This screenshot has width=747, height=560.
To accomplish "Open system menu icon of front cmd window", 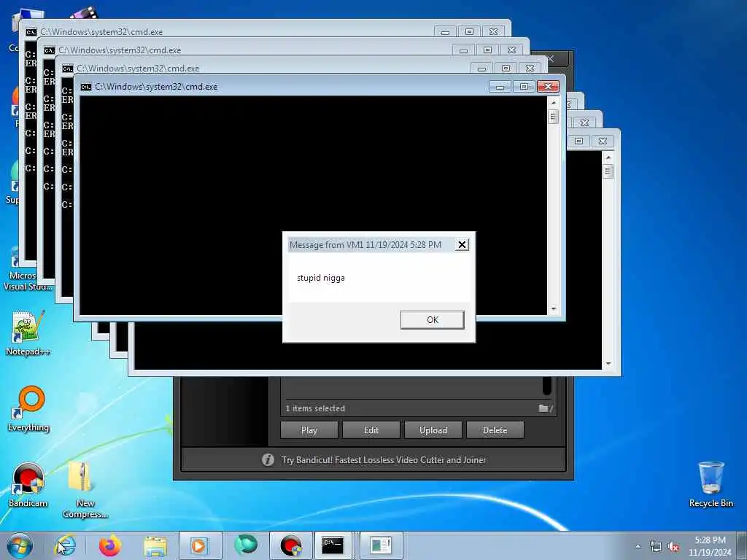I will 86,87.
